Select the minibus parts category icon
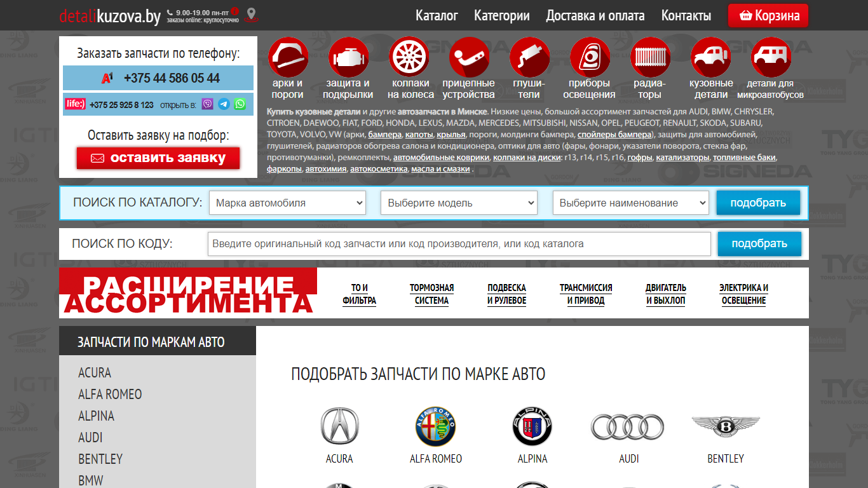 click(771, 57)
